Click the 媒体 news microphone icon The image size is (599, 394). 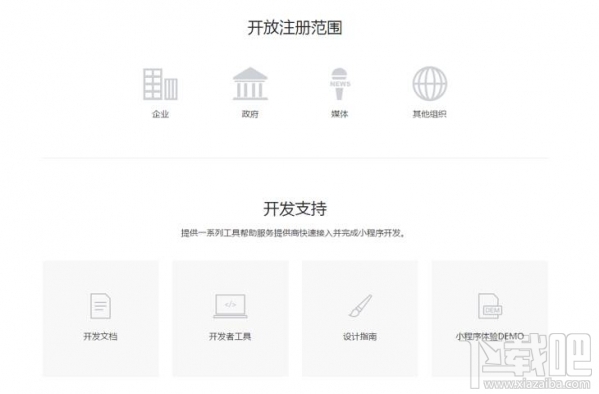coord(340,84)
